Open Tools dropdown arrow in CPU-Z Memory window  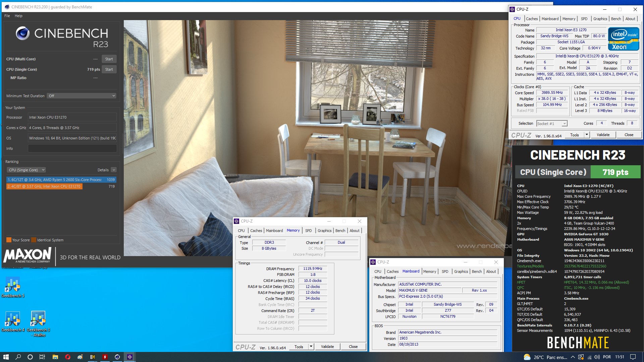click(311, 347)
